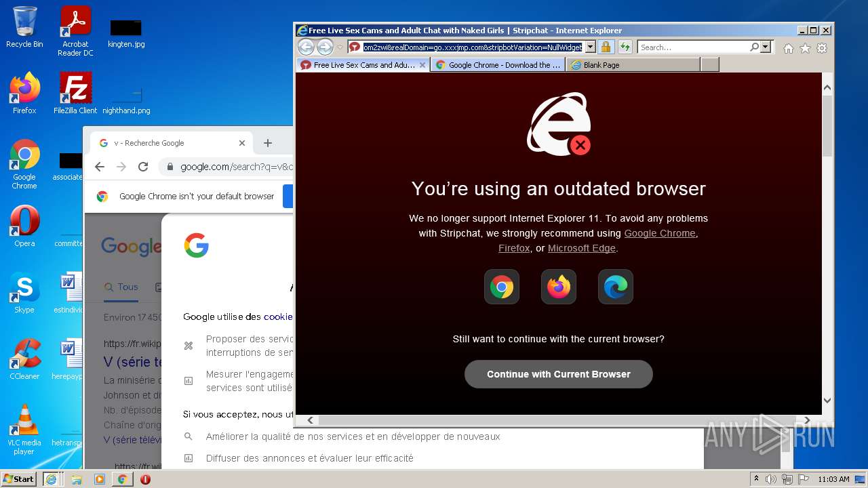Viewport: 868px width, 488px height.
Task: Open Skype desktop shortcut
Action: point(24,293)
